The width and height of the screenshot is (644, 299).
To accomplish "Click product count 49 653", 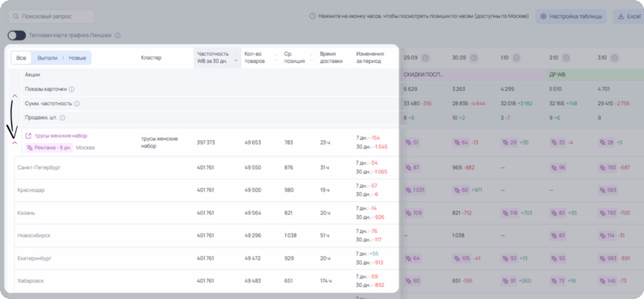I will pos(253,143).
